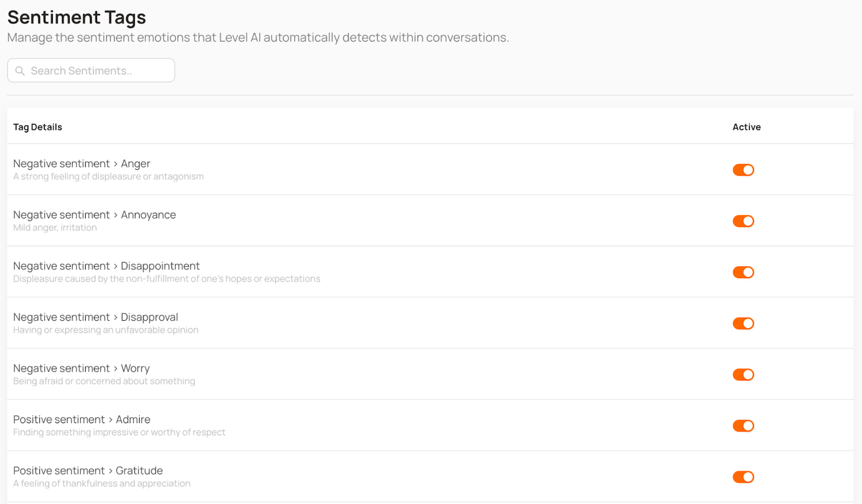Switch off the Disappointment toggle

pos(743,272)
